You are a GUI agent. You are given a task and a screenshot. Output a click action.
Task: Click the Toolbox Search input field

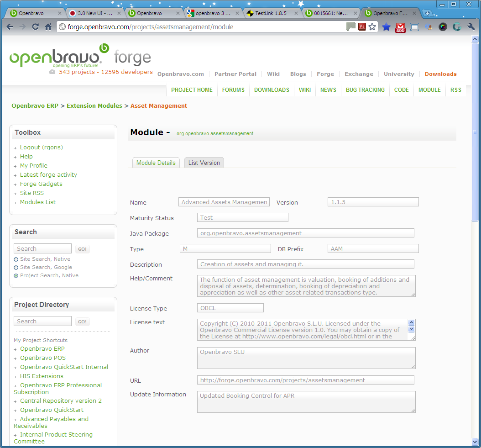coord(42,248)
